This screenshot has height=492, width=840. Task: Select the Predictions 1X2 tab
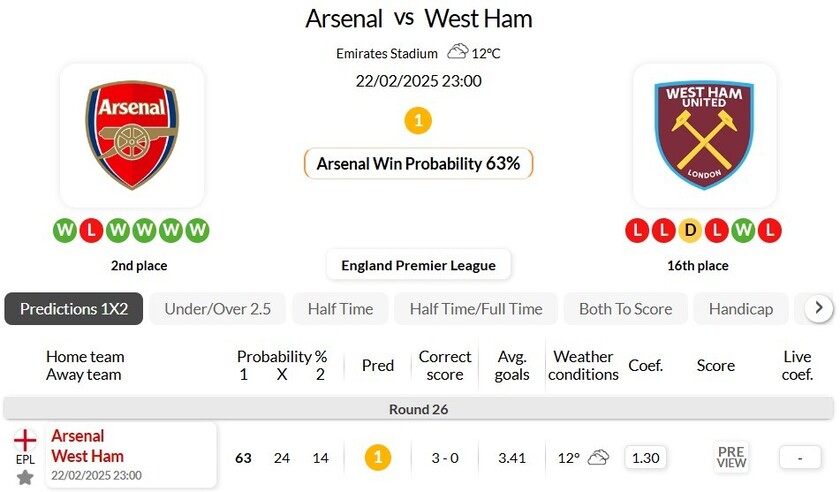[x=74, y=309]
